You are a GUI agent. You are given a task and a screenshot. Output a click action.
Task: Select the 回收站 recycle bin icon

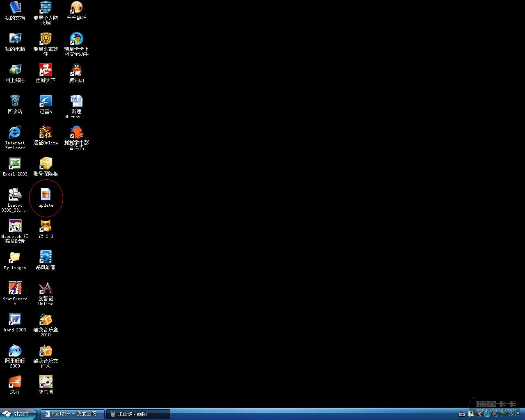tap(15, 104)
